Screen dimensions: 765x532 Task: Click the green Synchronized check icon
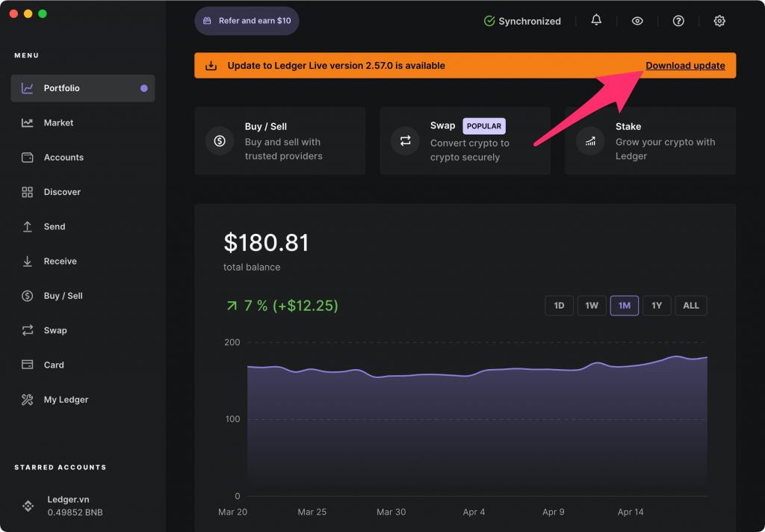coord(489,21)
